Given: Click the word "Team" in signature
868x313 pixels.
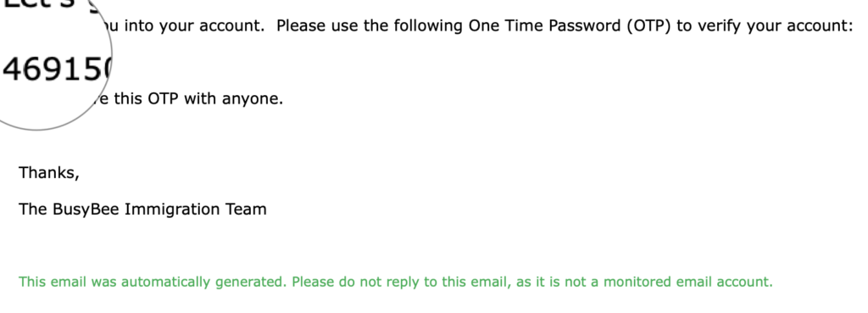Looking at the screenshot, I should pos(247,209).
